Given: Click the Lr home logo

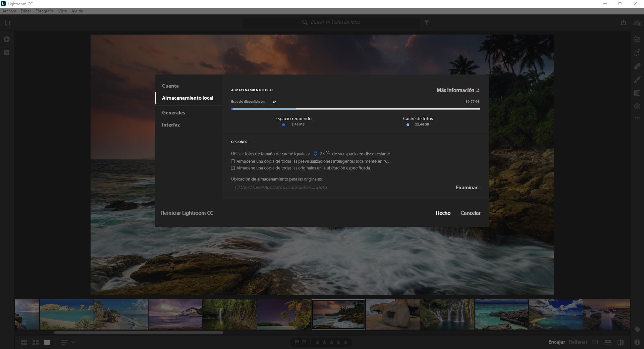Looking at the screenshot, I should point(8,23).
